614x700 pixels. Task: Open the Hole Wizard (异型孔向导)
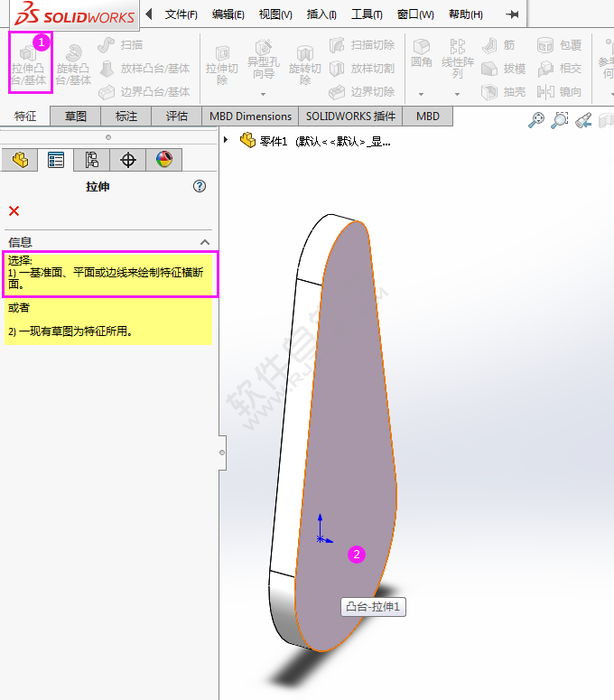pyautogui.click(x=264, y=61)
